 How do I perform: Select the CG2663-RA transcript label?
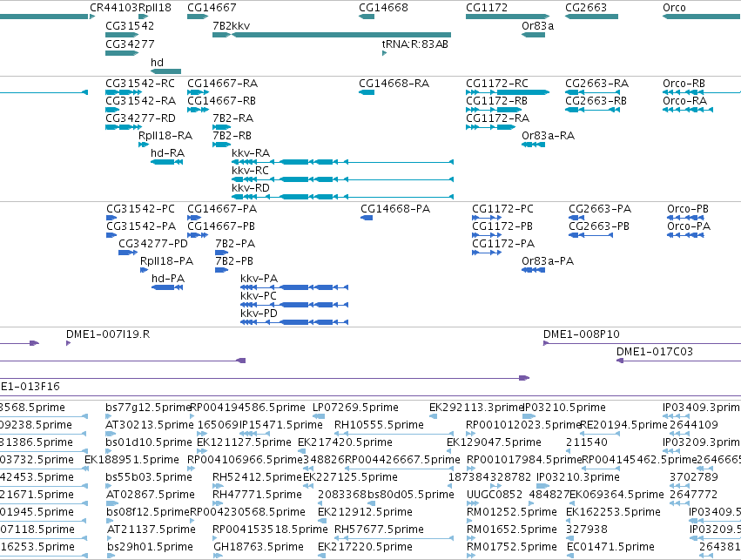coord(596,84)
